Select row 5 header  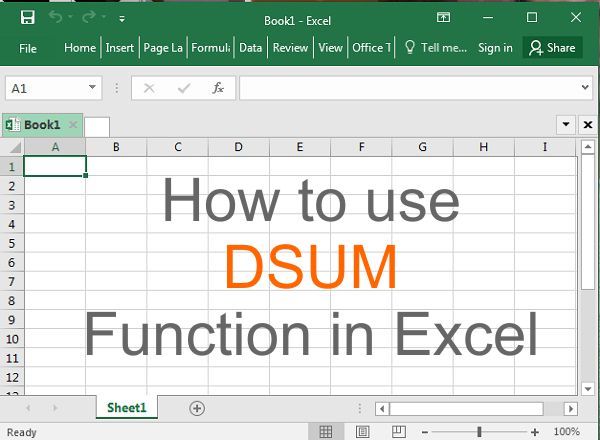12,243
